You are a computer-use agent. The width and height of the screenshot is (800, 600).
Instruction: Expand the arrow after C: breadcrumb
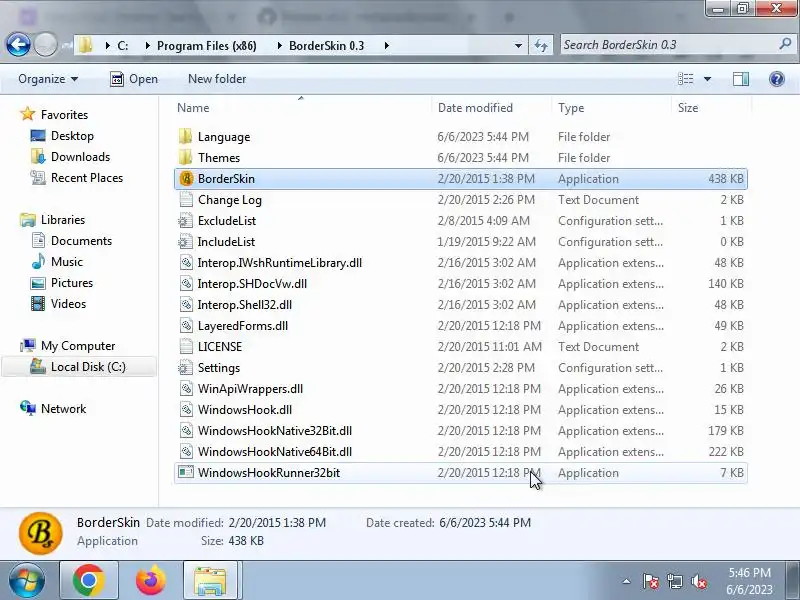pyautogui.click(x=147, y=45)
